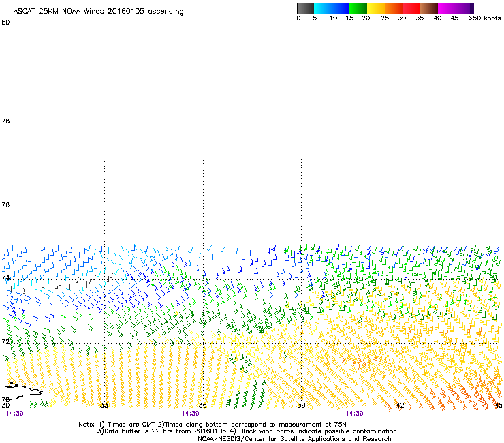Image resolution: width=504 pixels, height=443 pixels.
Task: Click the longitude 39 axis label
Action: pyautogui.click(x=301, y=405)
